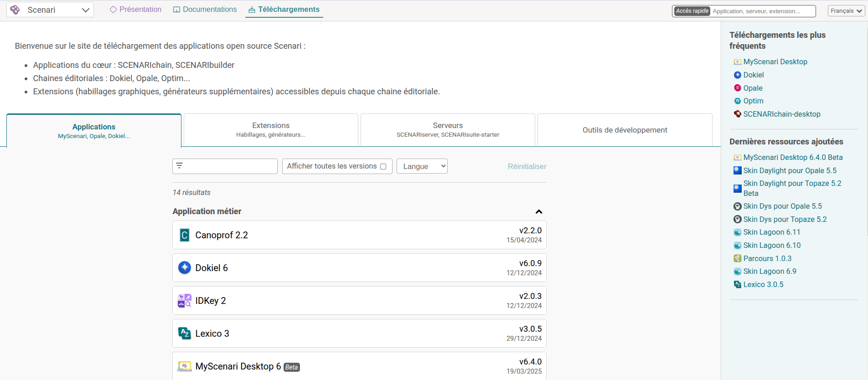
Task: Click the Canoprof 2.2 app icon
Action: click(x=185, y=235)
